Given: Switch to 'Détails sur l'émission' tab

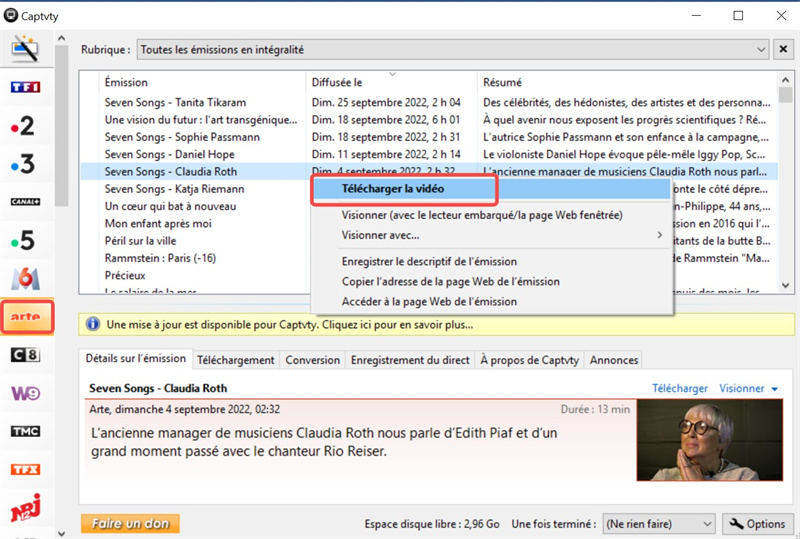Looking at the screenshot, I should (x=136, y=359).
